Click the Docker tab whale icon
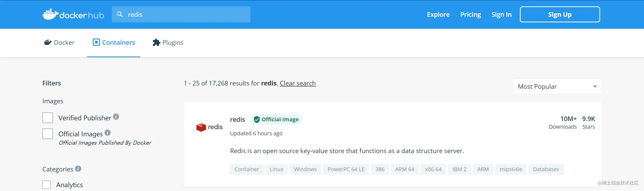 (48, 42)
